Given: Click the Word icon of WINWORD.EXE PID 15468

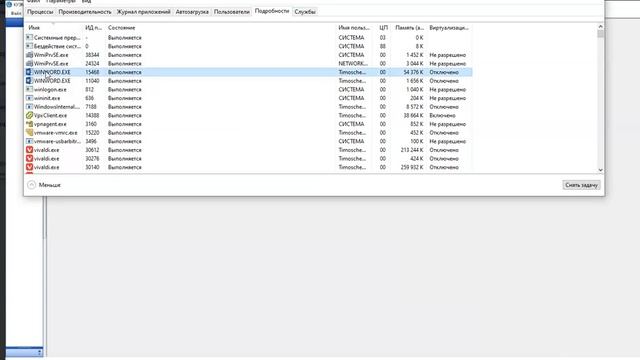Looking at the screenshot, I should [x=29, y=72].
